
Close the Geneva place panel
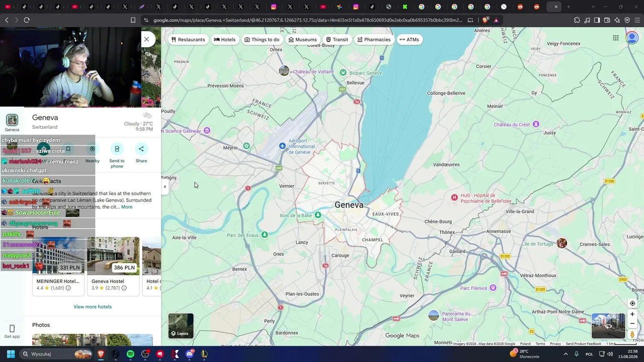(146, 39)
